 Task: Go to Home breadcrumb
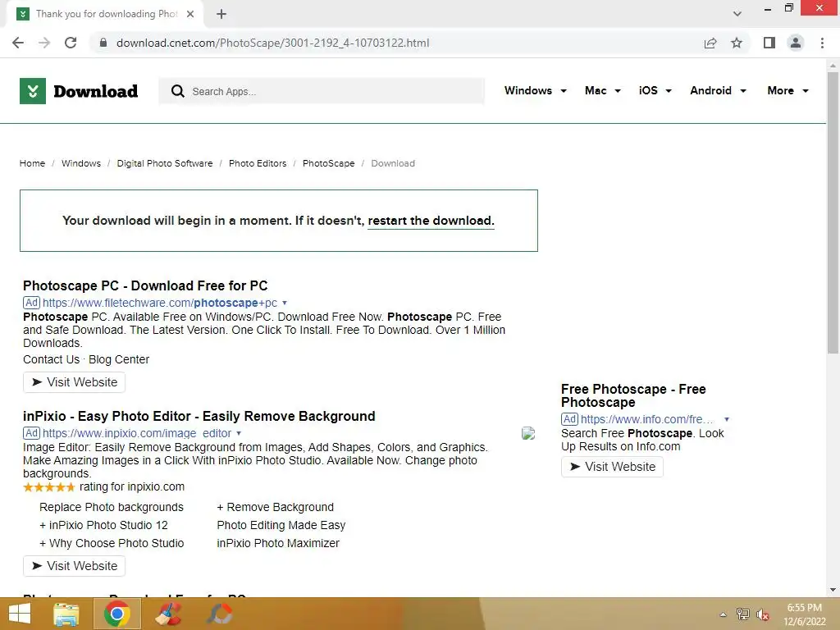(32, 163)
